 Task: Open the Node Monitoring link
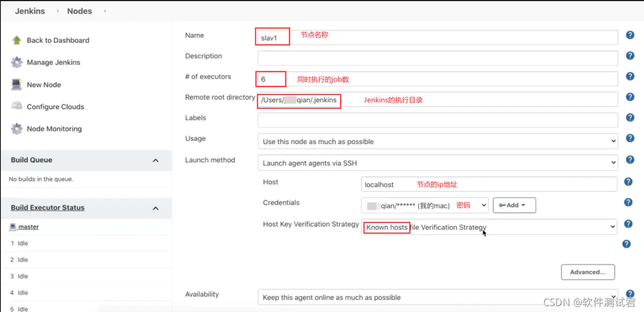point(54,129)
